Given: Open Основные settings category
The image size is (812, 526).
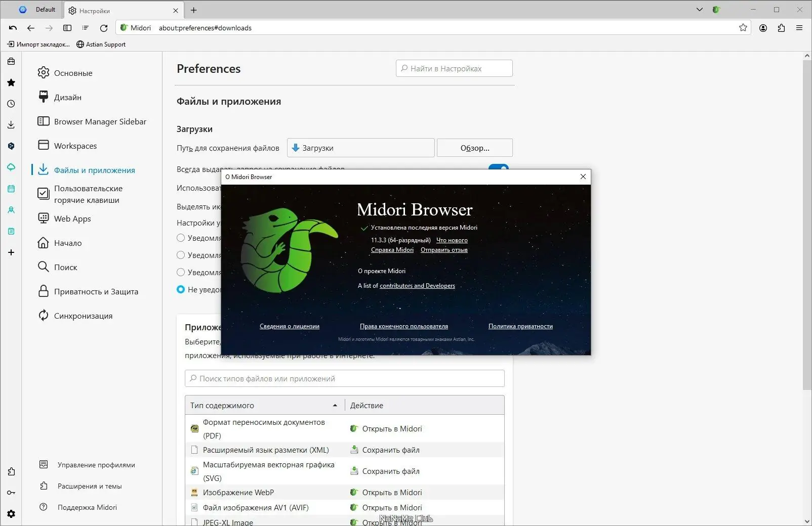Looking at the screenshot, I should pyautogui.click(x=65, y=73).
